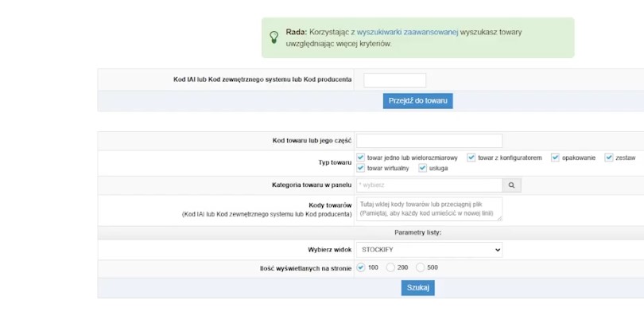This screenshot has height=335, width=644.
Task: Click the Kod towaru lub jego część field
Action: (x=429, y=141)
